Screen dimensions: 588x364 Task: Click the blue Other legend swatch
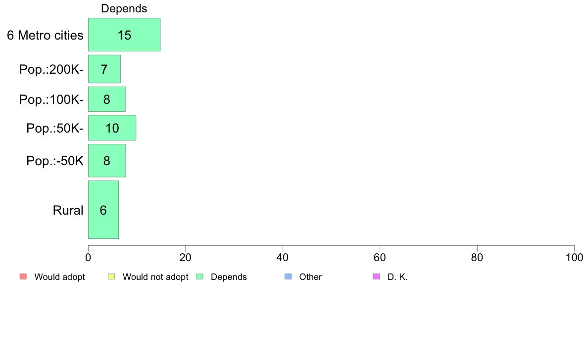(x=288, y=276)
